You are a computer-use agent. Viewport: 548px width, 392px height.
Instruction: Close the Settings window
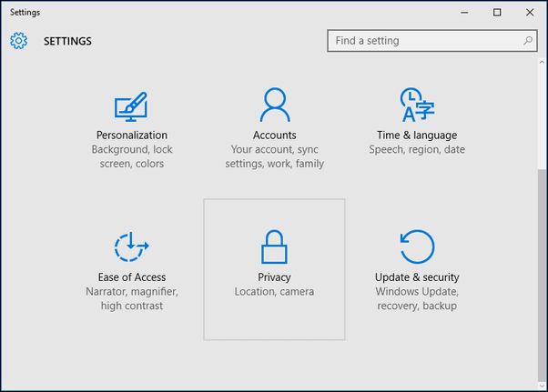click(x=530, y=13)
